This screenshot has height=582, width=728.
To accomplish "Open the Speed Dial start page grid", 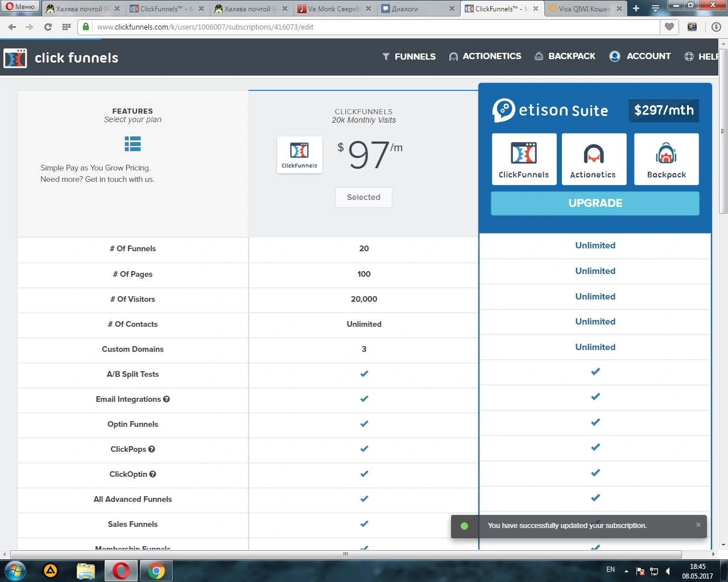I will pos(66,27).
